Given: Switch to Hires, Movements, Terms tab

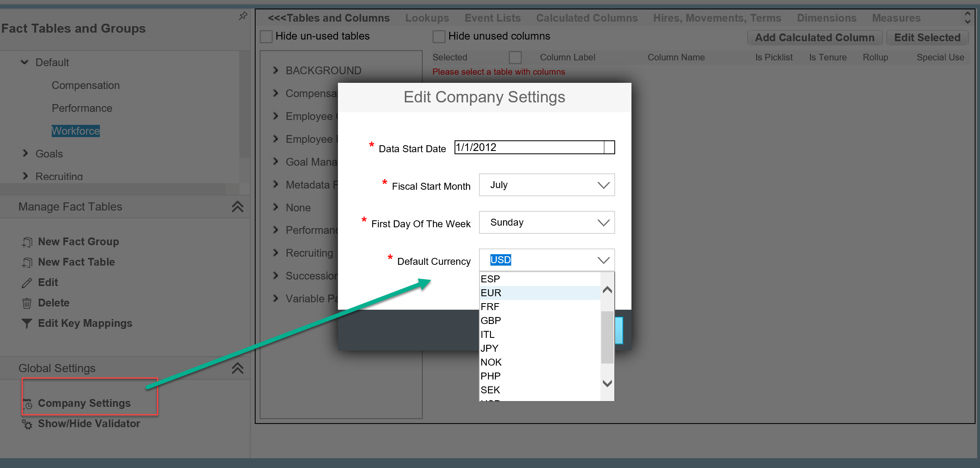Looking at the screenshot, I should (717, 18).
